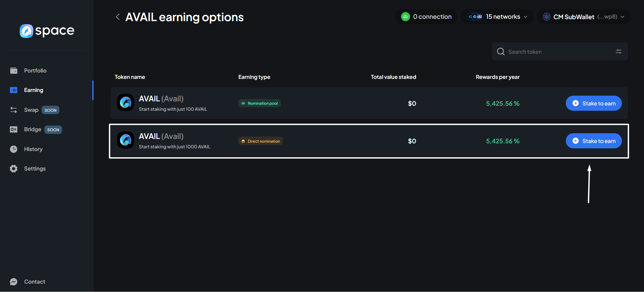The height and width of the screenshot is (292, 644).
Task: Stake to earn with Direct nomination
Action: (593, 141)
